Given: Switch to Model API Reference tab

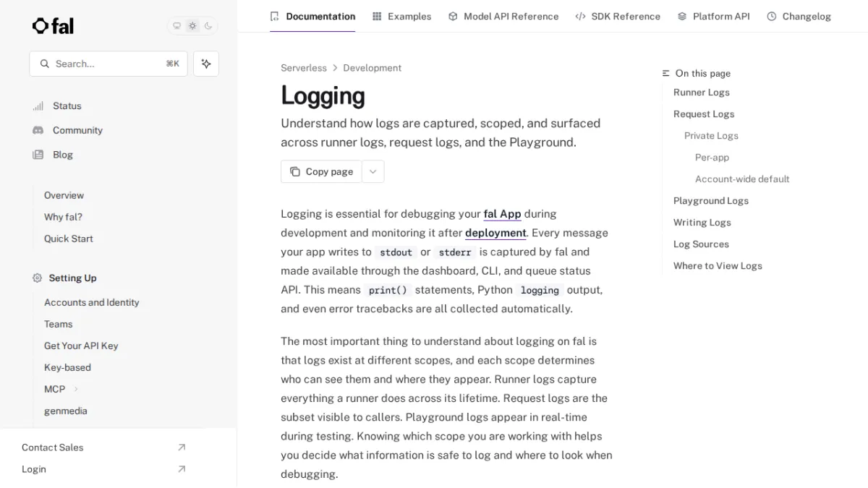Looking at the screenshot, I should pos(503,16).
